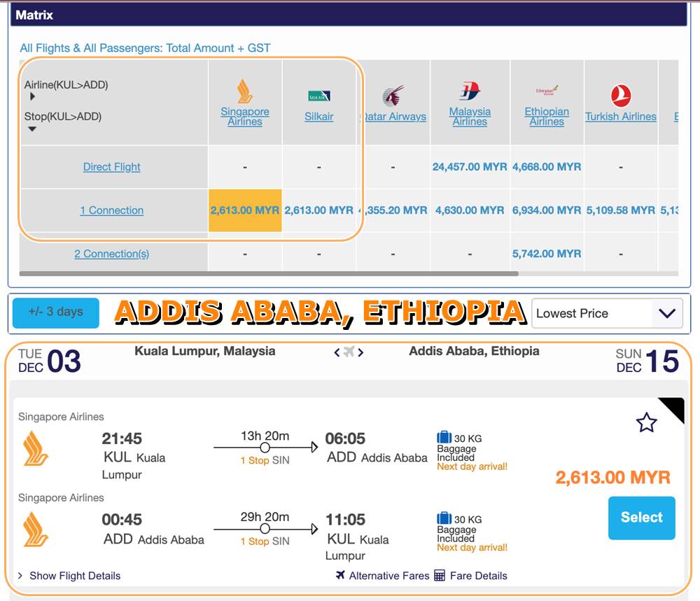
Task: Click the Singapore Airlines logo on the return flight
Action: coord(36,529)
